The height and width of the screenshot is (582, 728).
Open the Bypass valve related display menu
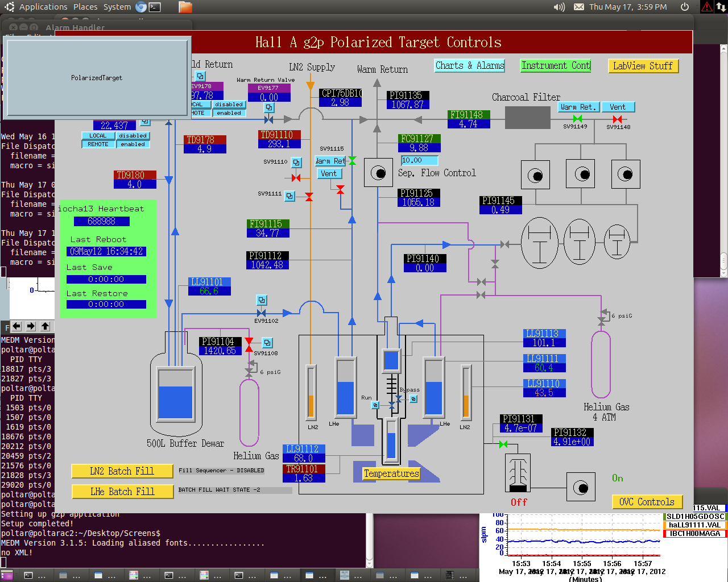click(413, 399)
